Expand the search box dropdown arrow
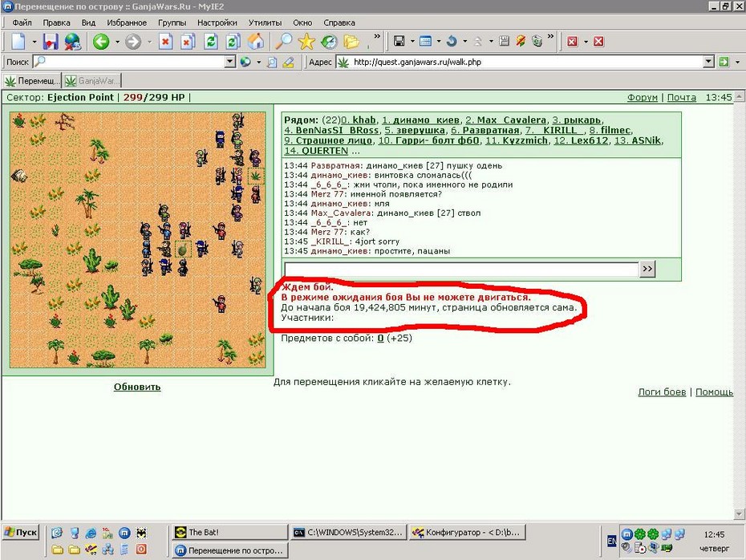 click(230, 62)
